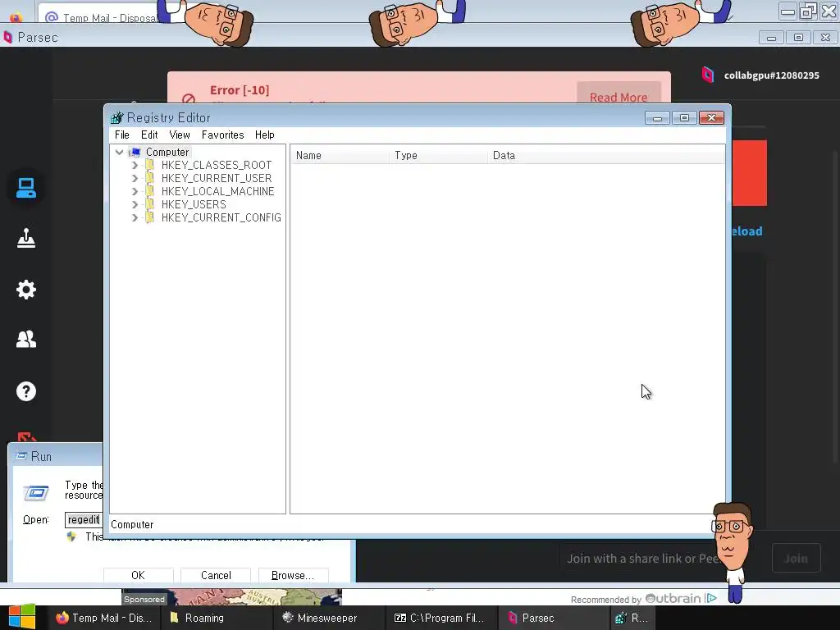This screenshot has height=630, width=840.
Task: Click the HKEY_CURRENT_CONFIG folder icon
Action: point(150,217)
